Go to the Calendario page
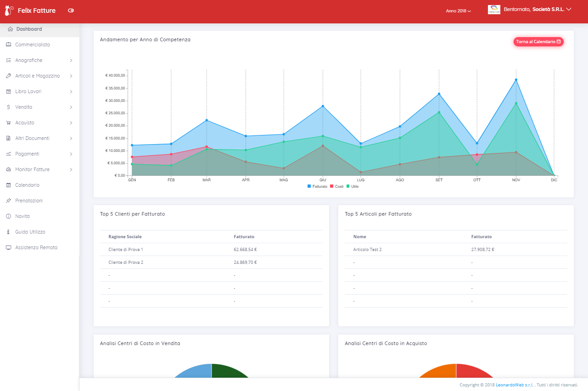 coord(39,185)
